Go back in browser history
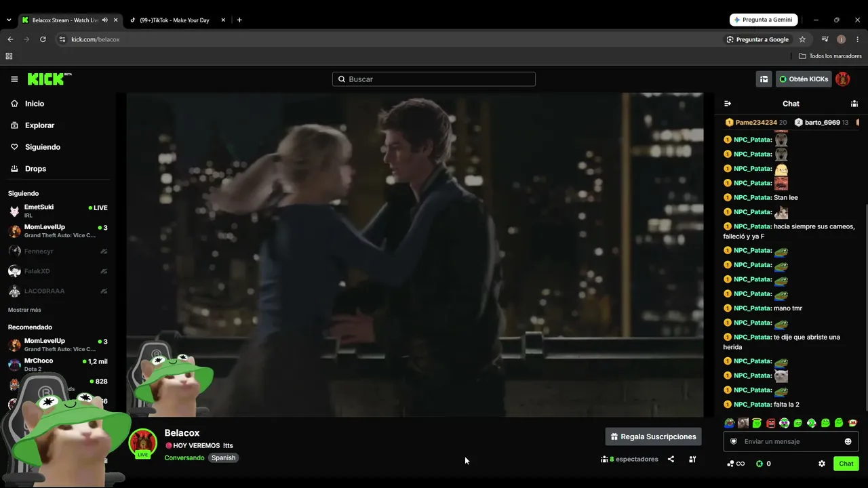Viewport: 868px width, 488px height. [x=10, y=39]
